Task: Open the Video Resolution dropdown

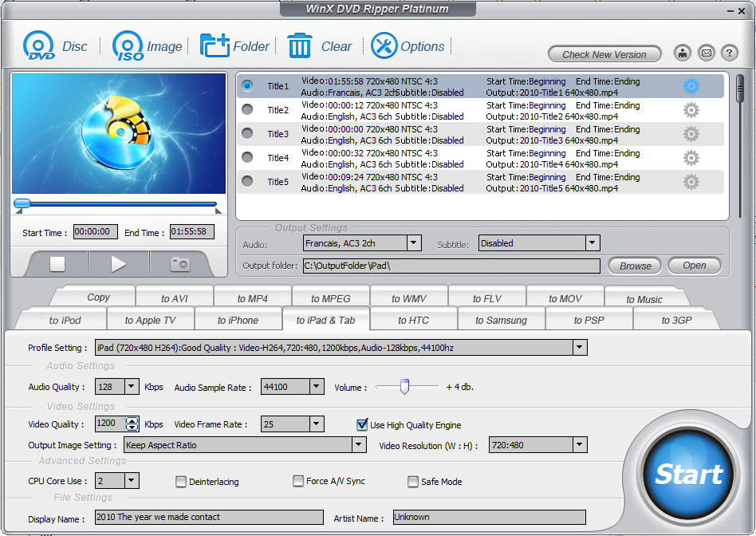Action: 580,445
